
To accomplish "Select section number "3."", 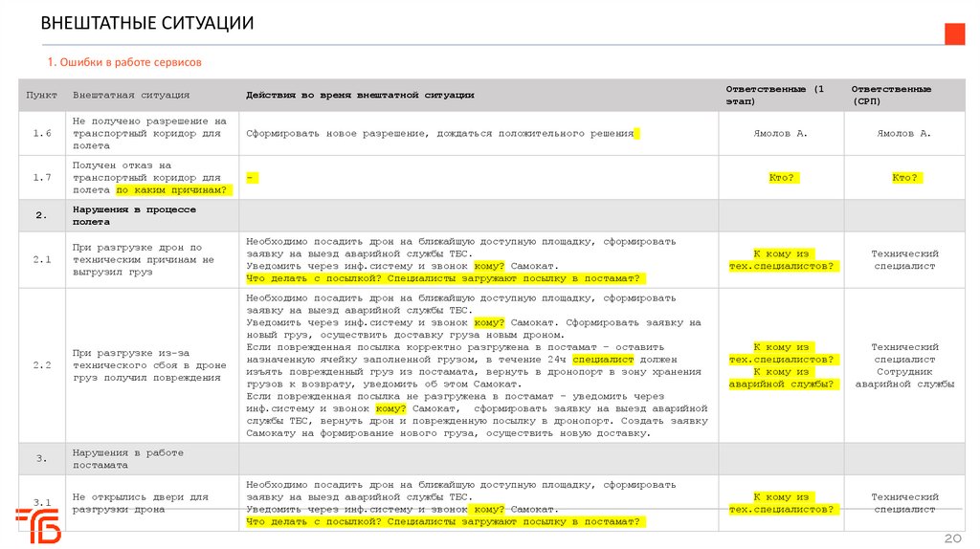I will 41,458.
